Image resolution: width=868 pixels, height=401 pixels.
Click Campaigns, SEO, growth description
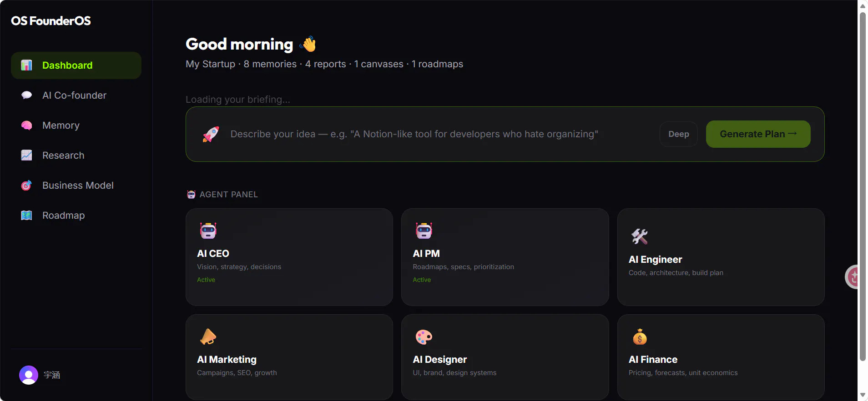tap(237, 373)
